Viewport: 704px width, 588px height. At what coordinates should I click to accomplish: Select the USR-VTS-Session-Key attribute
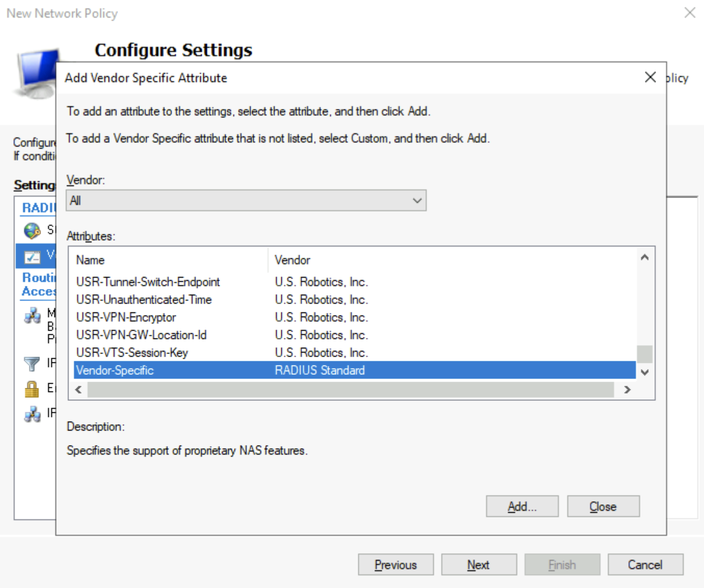(132, 352)
